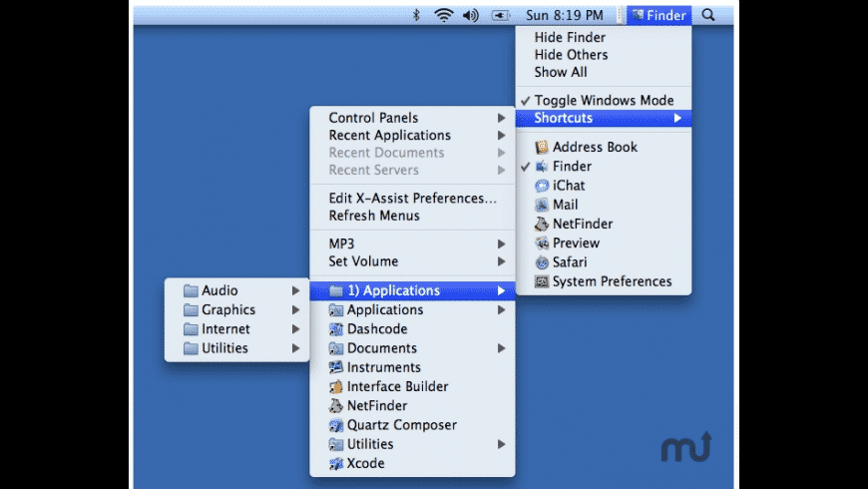Click the Dashcode icon

[x=335, y=329]
